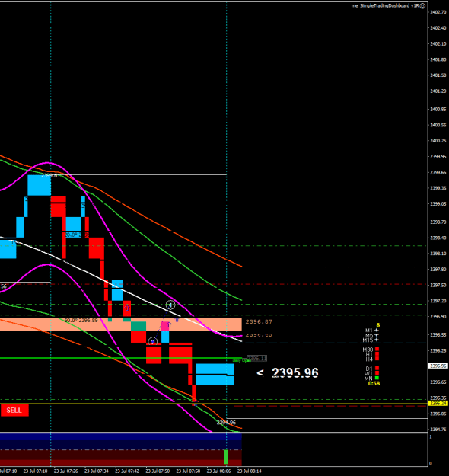This screenshot has height=476, width=449.
Task: Click the 0:58 candle countdown timer
Action: point(374,383)
